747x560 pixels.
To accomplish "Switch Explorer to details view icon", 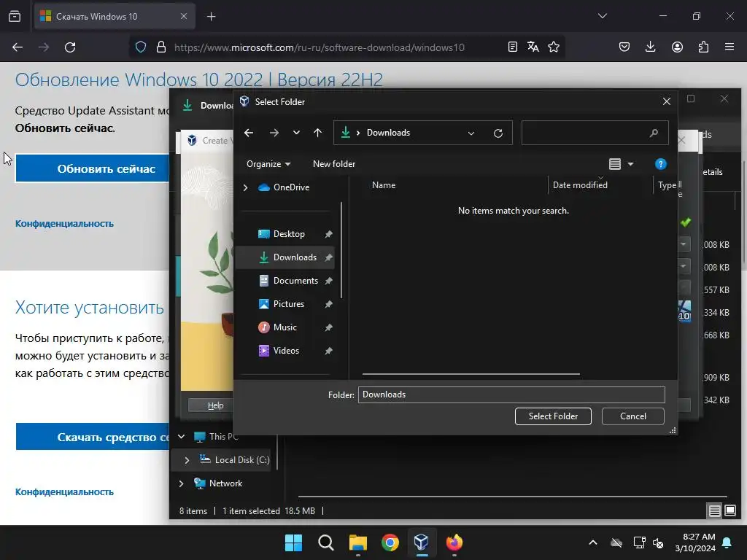I will click(x=715, y=511).
